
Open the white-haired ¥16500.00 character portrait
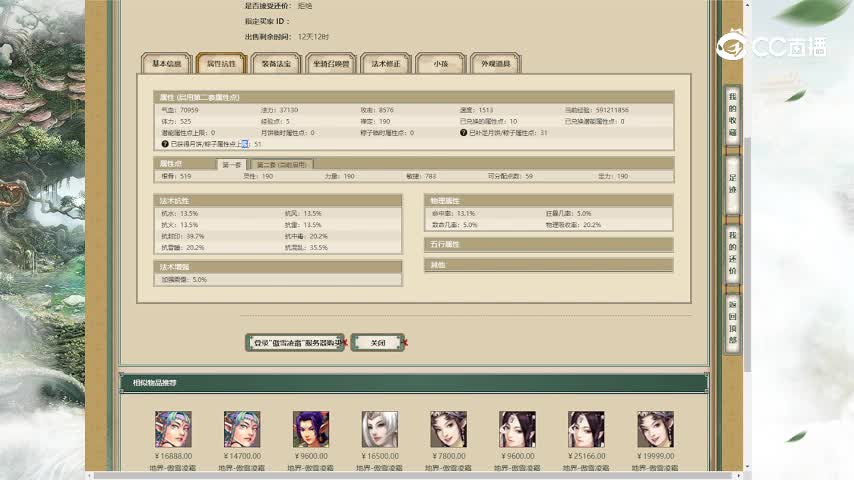click(x=380, y=429)
